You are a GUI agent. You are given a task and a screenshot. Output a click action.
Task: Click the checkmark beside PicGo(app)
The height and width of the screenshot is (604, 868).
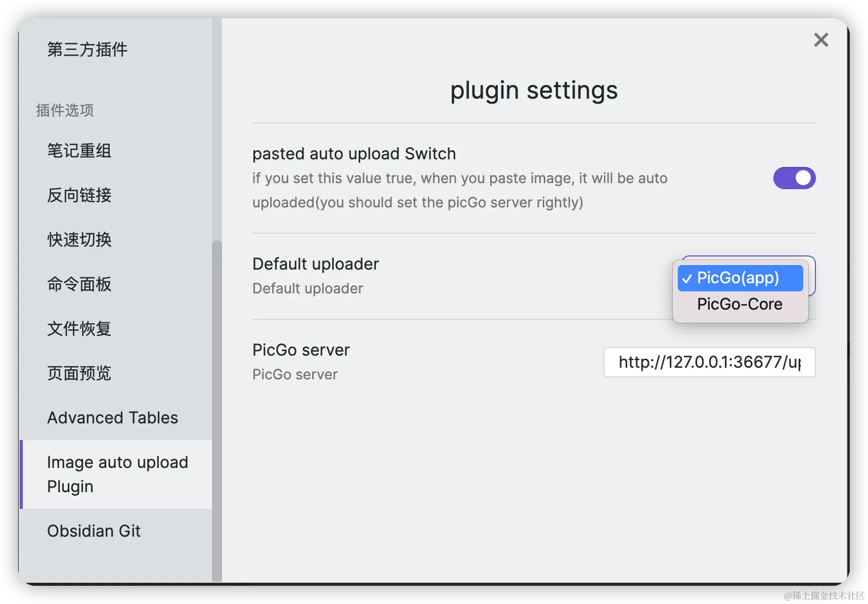[x=686, y=279]
